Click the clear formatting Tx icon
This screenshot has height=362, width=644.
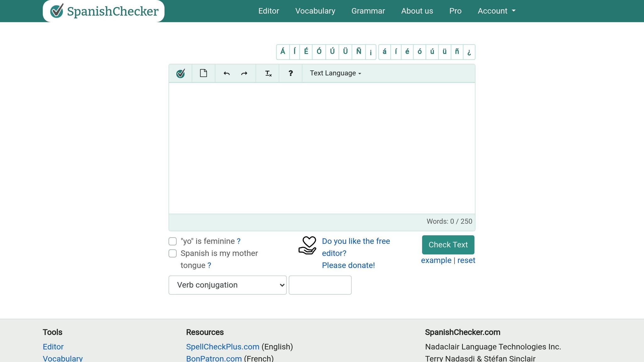coord(268,74)
